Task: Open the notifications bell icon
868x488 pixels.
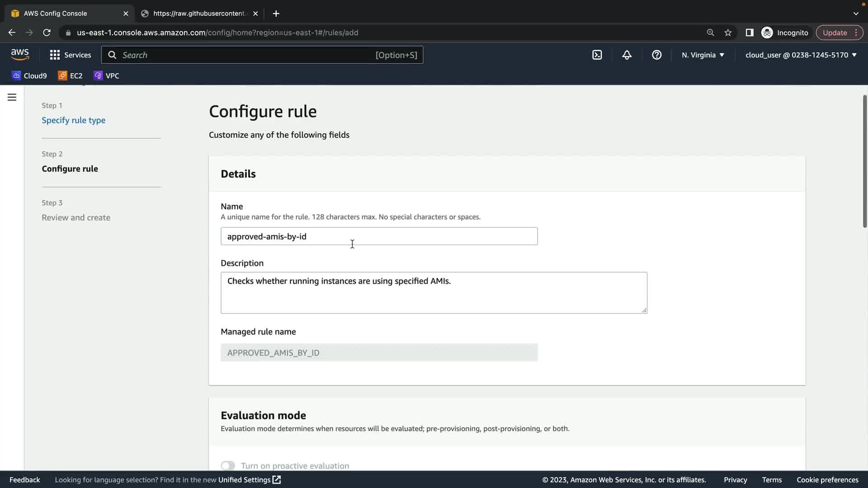Action: point(627,55)
